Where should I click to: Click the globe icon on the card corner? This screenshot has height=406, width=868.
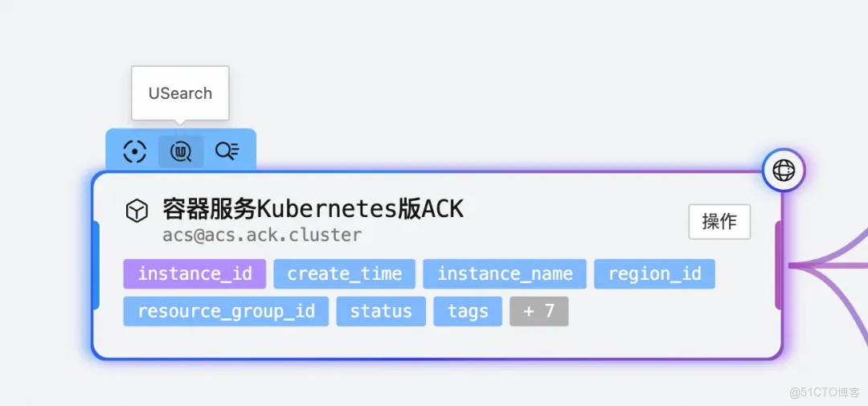784,170
